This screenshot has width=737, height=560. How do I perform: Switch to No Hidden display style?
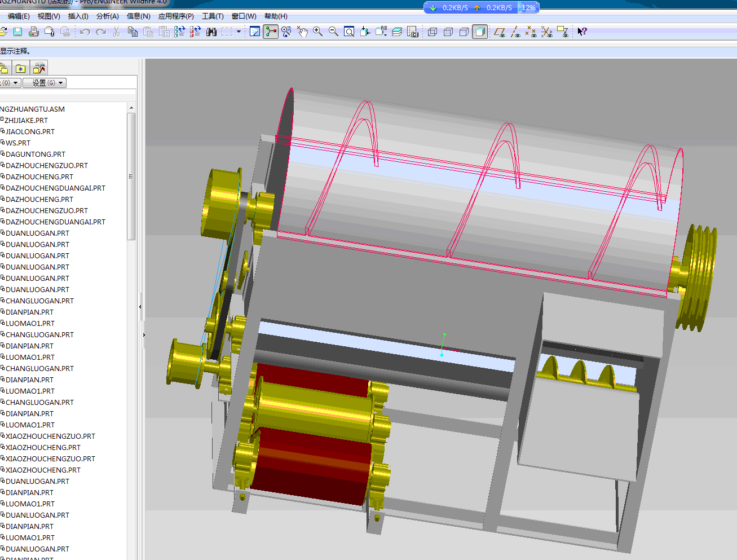(x=464, y=32)
